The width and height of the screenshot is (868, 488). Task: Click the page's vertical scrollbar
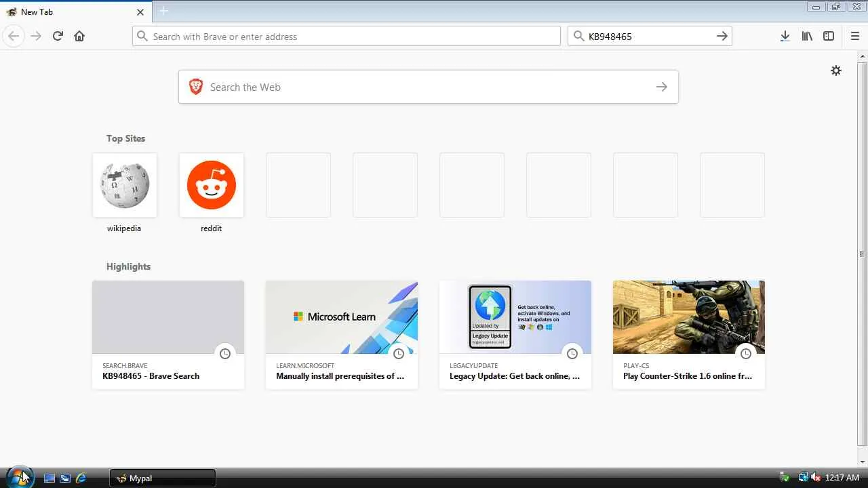pyautogui.click(x=862, y=253)
